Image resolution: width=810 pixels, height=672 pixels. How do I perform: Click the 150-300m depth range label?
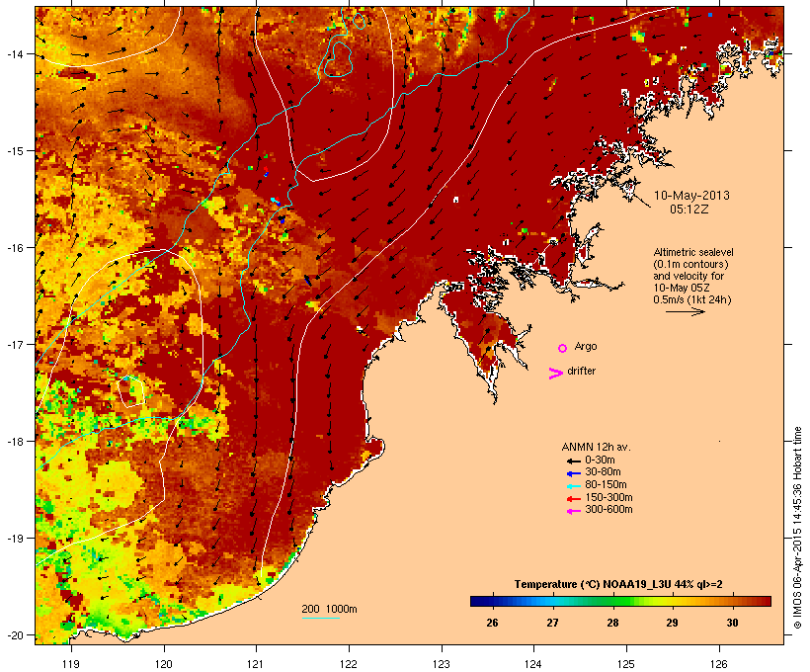(x=608, y=498)
